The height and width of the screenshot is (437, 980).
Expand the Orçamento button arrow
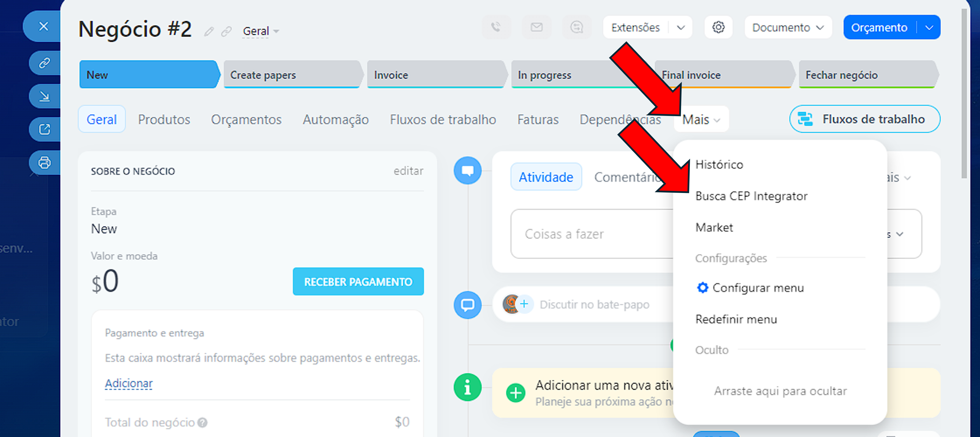[929, 28]
